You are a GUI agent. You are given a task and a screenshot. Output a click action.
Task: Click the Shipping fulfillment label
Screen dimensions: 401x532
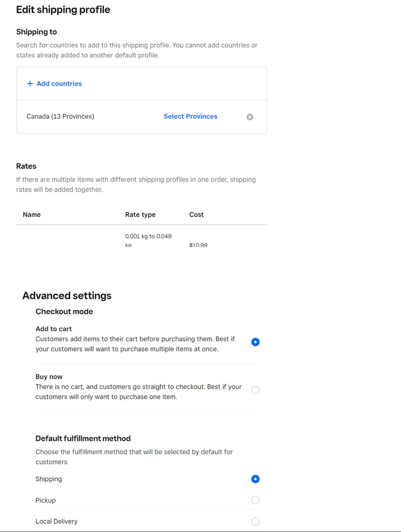[49, 479]
